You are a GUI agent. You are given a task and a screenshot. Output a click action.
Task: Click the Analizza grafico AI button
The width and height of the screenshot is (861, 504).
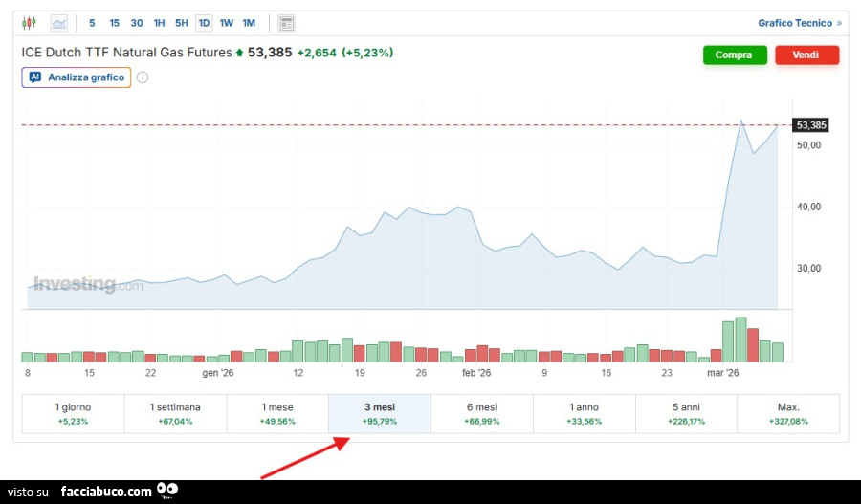coord(77,77)
